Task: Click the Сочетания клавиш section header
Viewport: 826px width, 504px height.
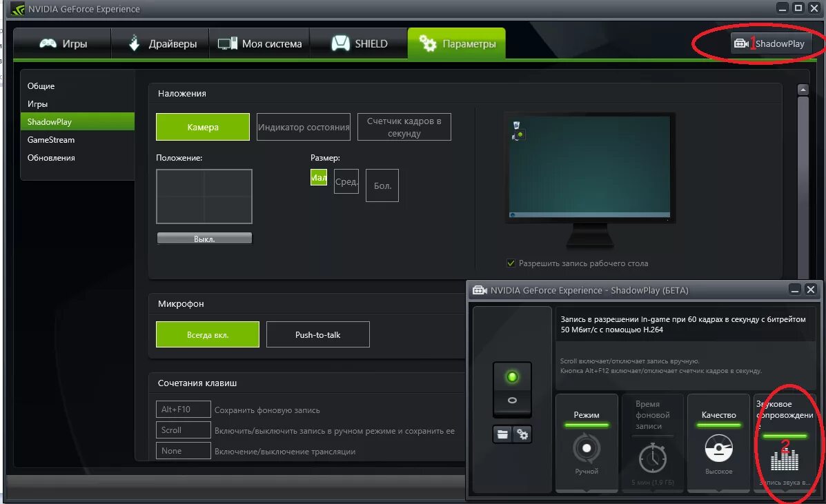Action: (x=197, y=383)
